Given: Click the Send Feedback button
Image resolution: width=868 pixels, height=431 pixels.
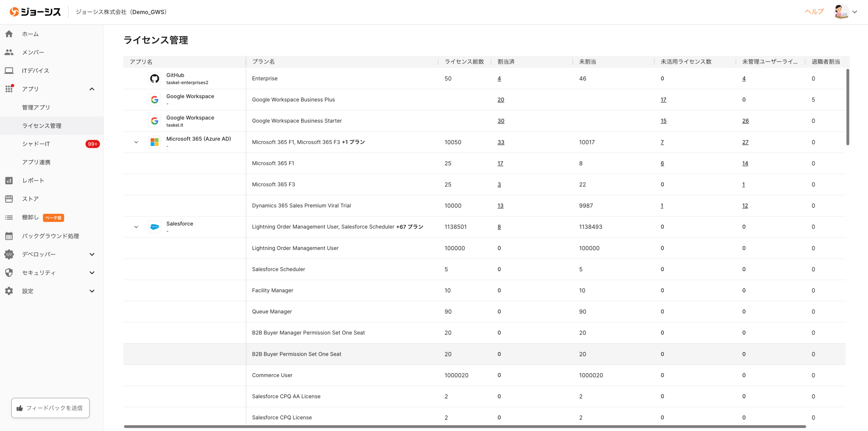Looking at the screenshot, I should pos(50,408).
